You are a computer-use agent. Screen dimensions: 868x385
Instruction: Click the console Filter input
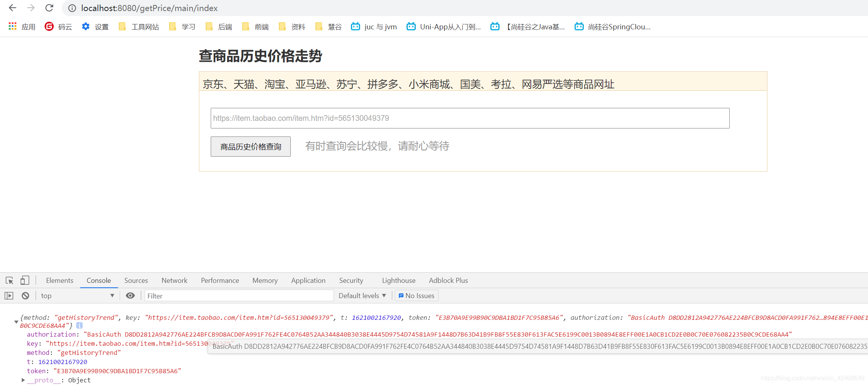239,296
